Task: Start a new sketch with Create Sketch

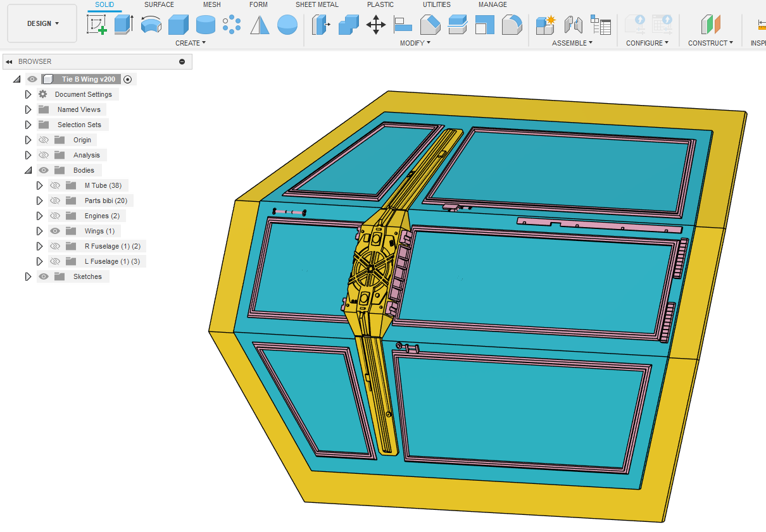Action: tap(96, 25)
